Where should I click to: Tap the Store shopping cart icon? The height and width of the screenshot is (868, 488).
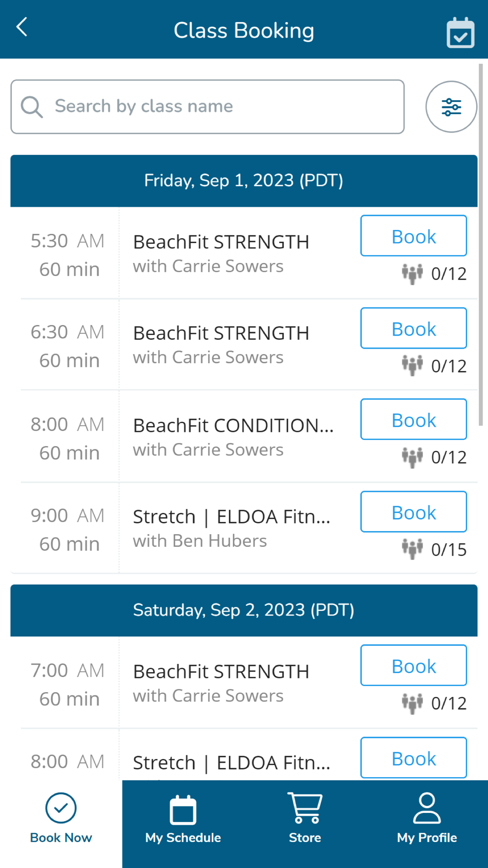(x=305, y=808)
